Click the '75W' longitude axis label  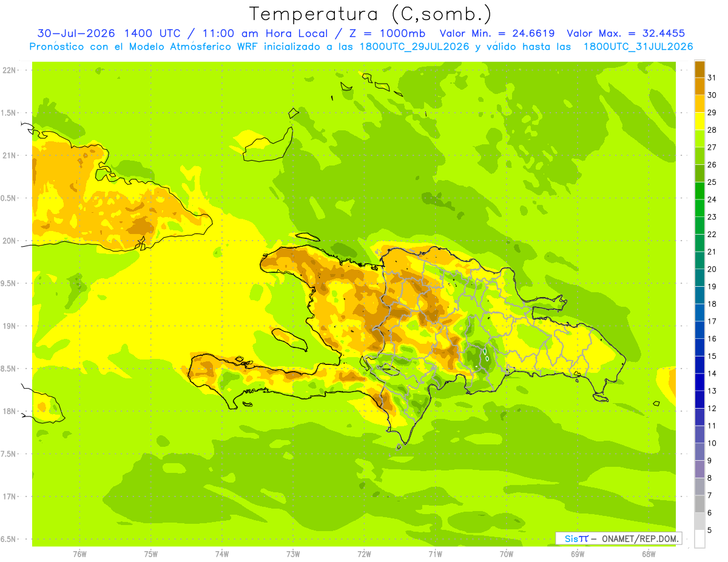[151, 554]
